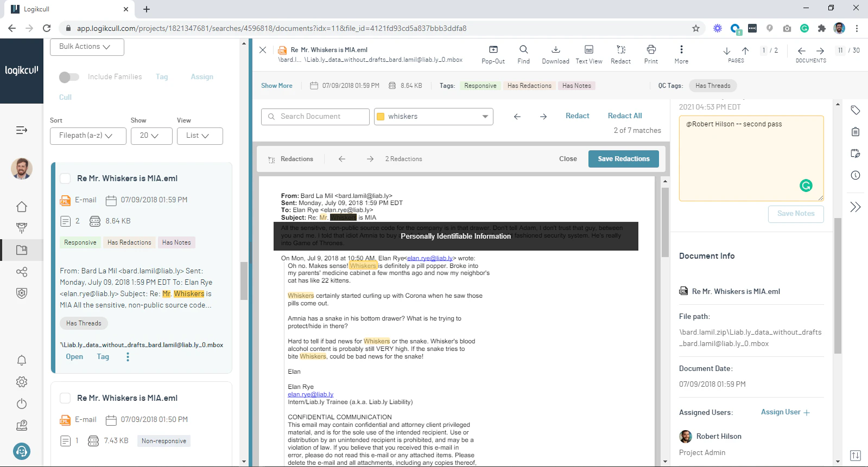Open previous document arrow
This screenshot has height=467, width=868.
click(x=802, y=51)
